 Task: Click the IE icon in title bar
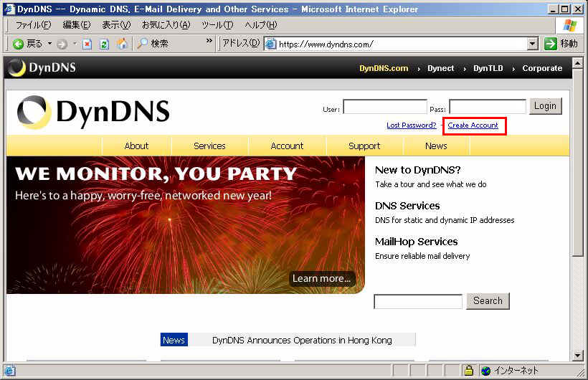pos(9,9)
